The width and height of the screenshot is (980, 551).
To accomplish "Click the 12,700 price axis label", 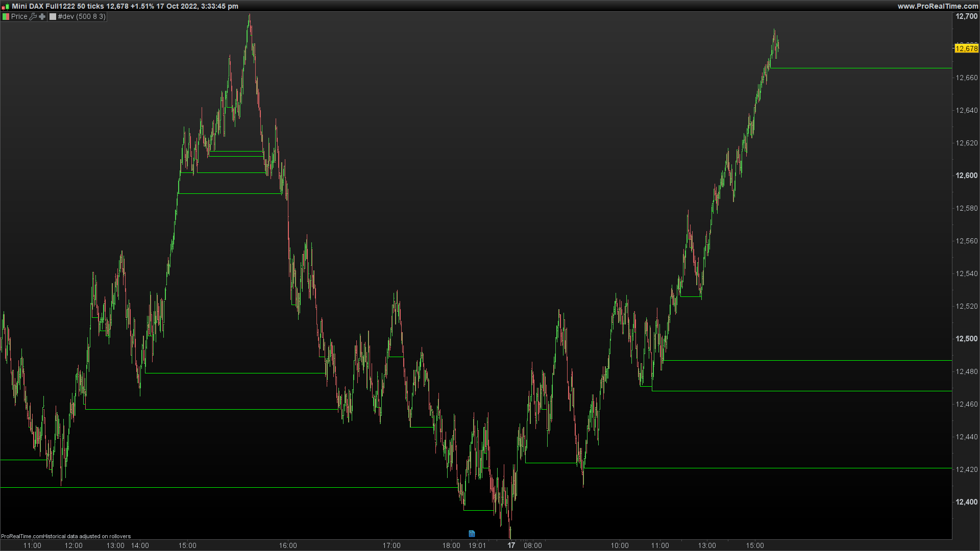I will coord(966,16).
